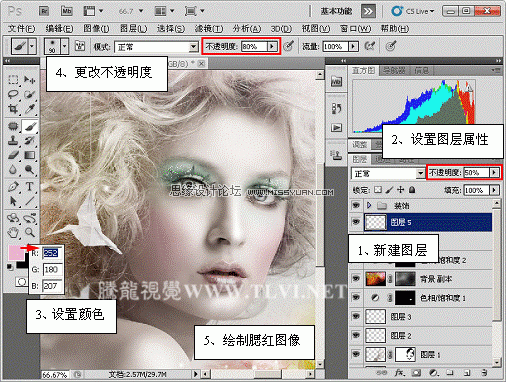Select the 背景 副本 layer thumbnail
Image resolution: width=506 pixels, height=382 pixels.
click(375, 278)
